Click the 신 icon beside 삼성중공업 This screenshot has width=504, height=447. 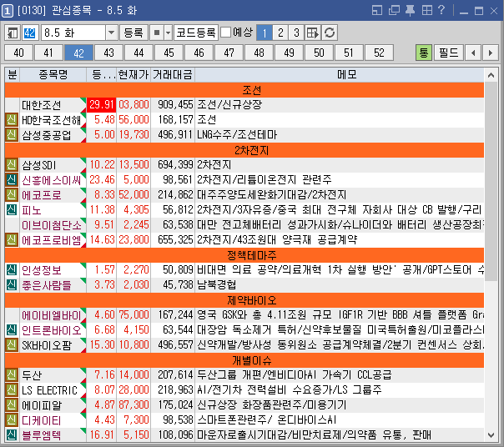(x=12, y=135)
